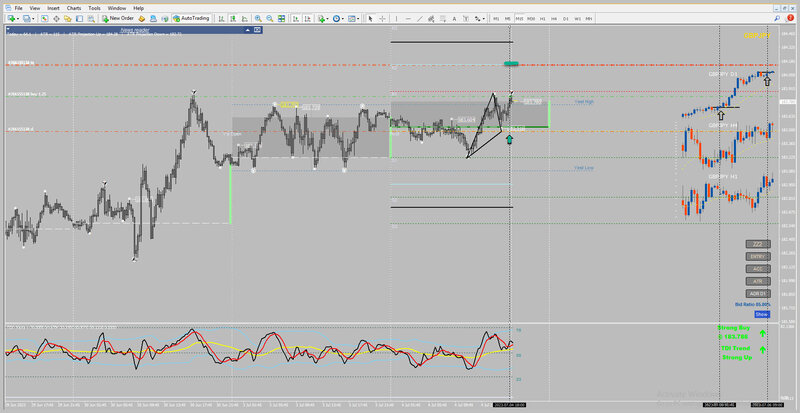Image resolution: width=800 pixels, height=413 pixels.
Task: Open the News reader panel left dropdown
Action: tap(9, 30)
